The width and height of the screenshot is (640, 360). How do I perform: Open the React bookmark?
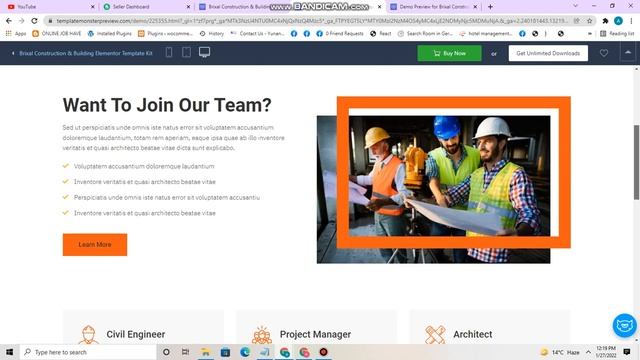coord(380,33)
